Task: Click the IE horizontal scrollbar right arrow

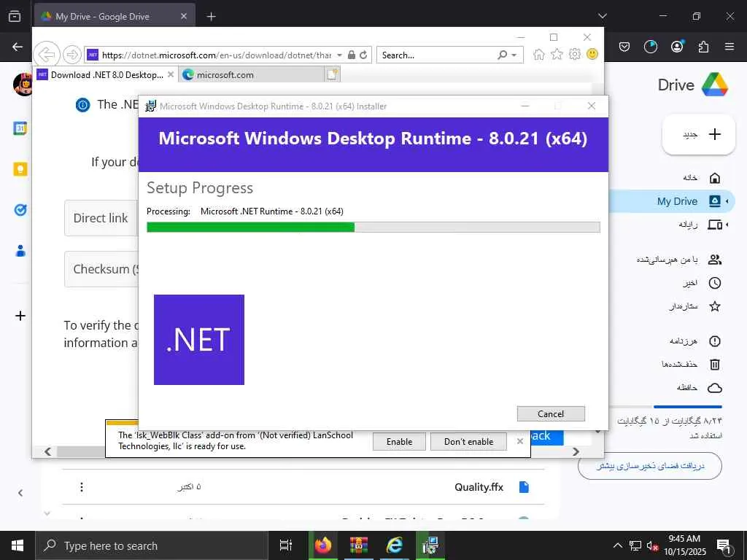Action: point(576,451)
